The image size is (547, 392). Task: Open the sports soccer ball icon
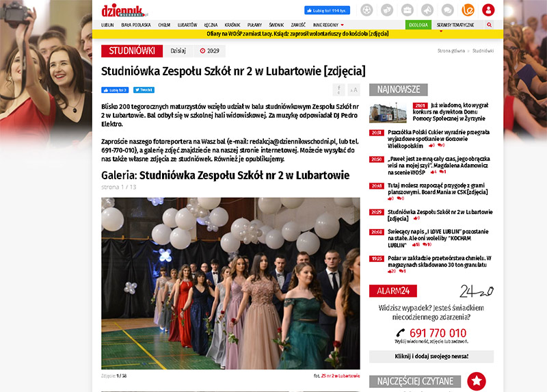tap(366, 10)
